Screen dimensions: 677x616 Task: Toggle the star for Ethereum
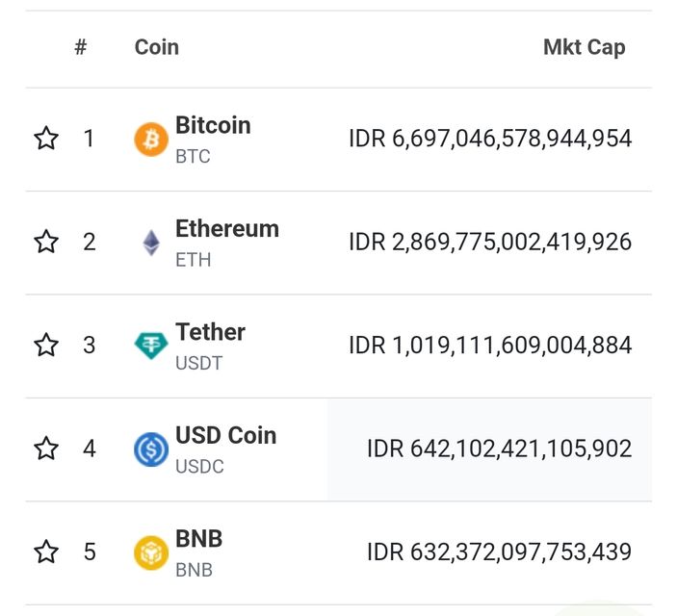pos(46,242)
